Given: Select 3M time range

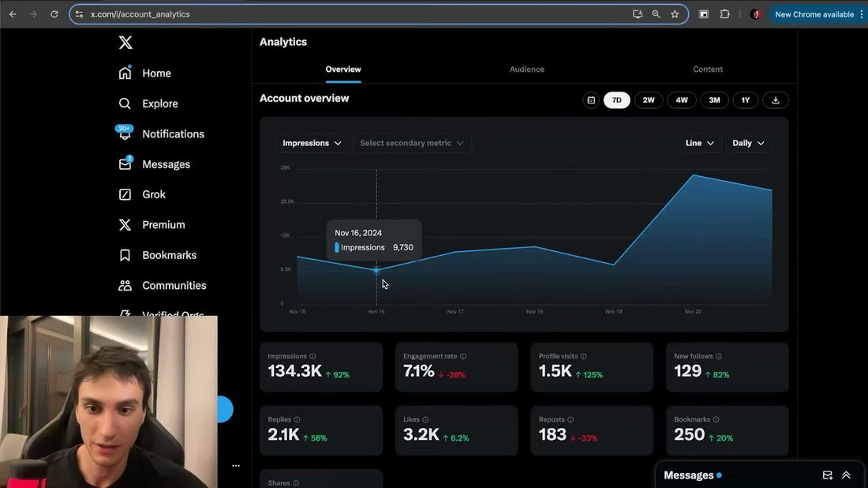Looking at the screenshot, I should click(x=715, y=100).
